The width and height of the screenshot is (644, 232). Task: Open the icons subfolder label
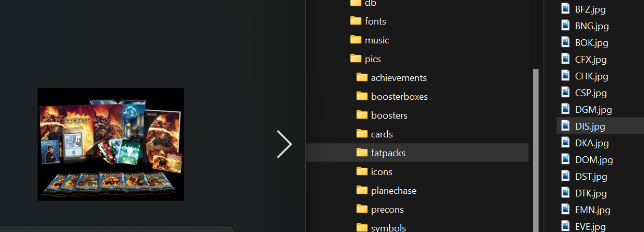point(381,172)
